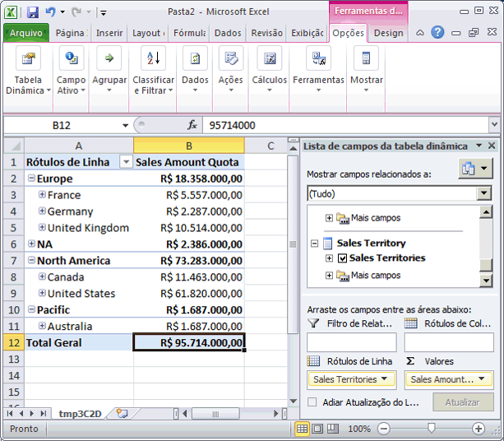Click the Undo arrow icon
This screenshot has height=441, width=504.
point(50,12)
